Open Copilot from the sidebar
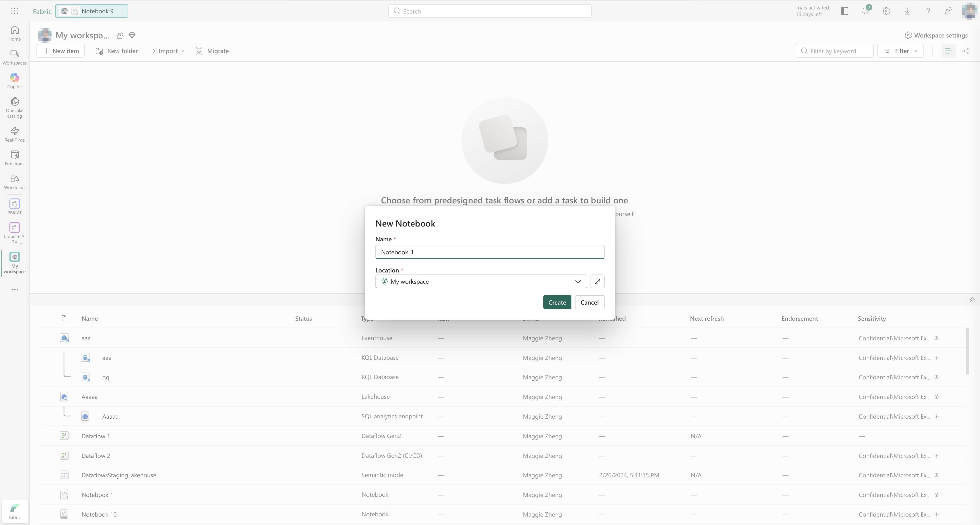The height and width of the screenshot is (525, 980). 15,81
